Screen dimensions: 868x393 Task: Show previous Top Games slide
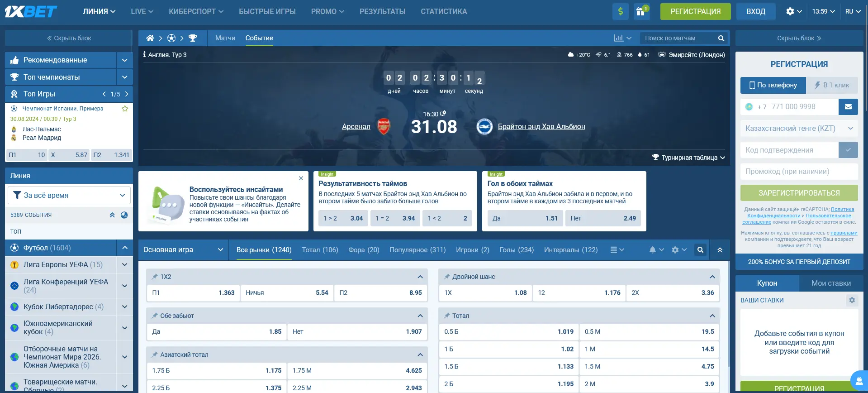click(x=104, y=94)
